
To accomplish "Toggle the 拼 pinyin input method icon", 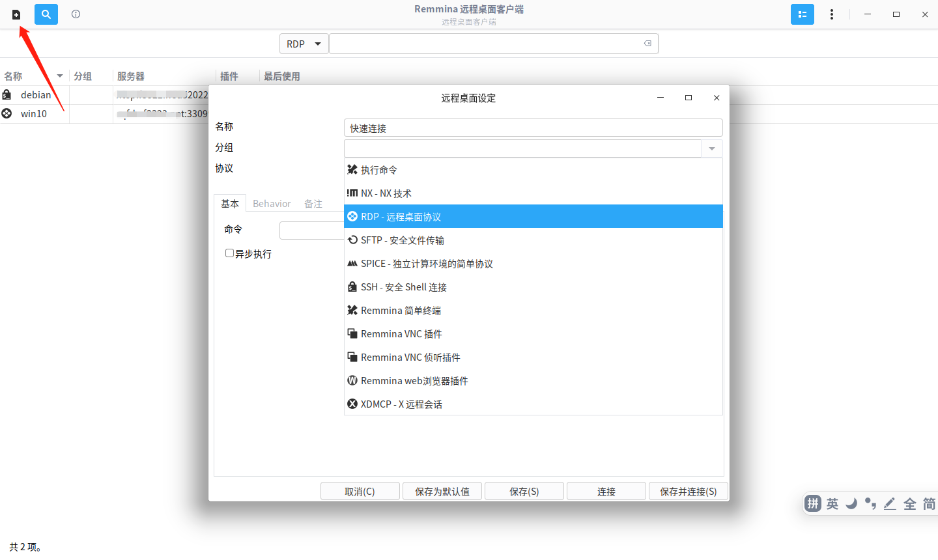I will pyautogui.click(x=813, y=503).
